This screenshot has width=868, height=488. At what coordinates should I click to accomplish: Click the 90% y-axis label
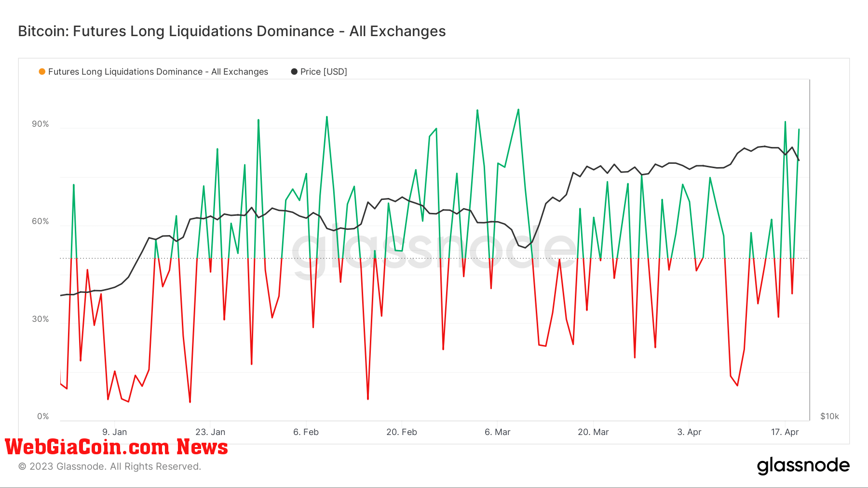(x=41, y=124)
